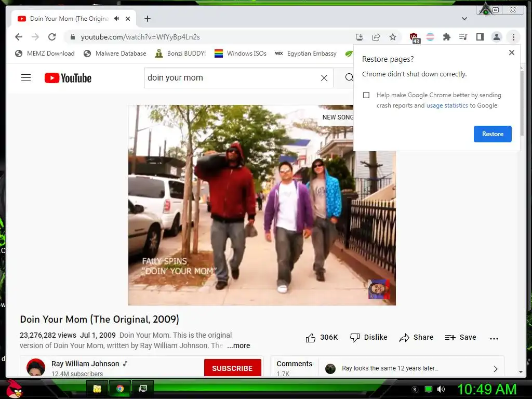Open the file explorer taskbar icon
The image size is (532, 399).
pos(97,389)
